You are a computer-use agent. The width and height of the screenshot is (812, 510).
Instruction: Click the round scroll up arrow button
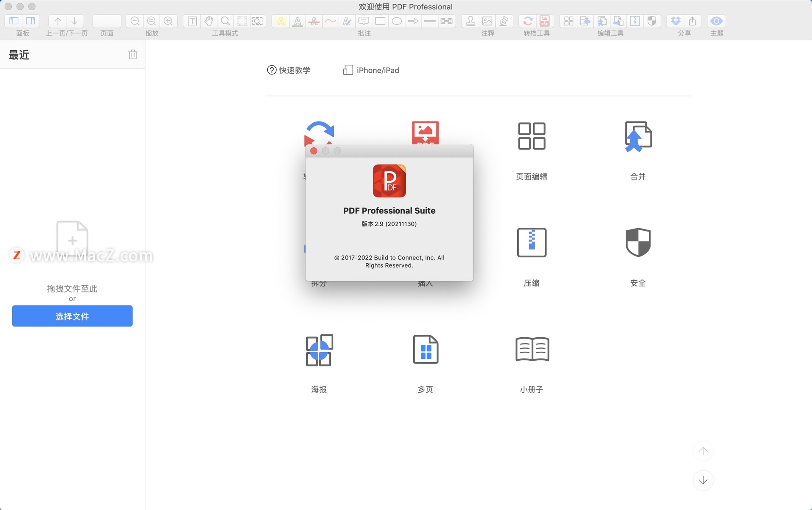point(703,451)
